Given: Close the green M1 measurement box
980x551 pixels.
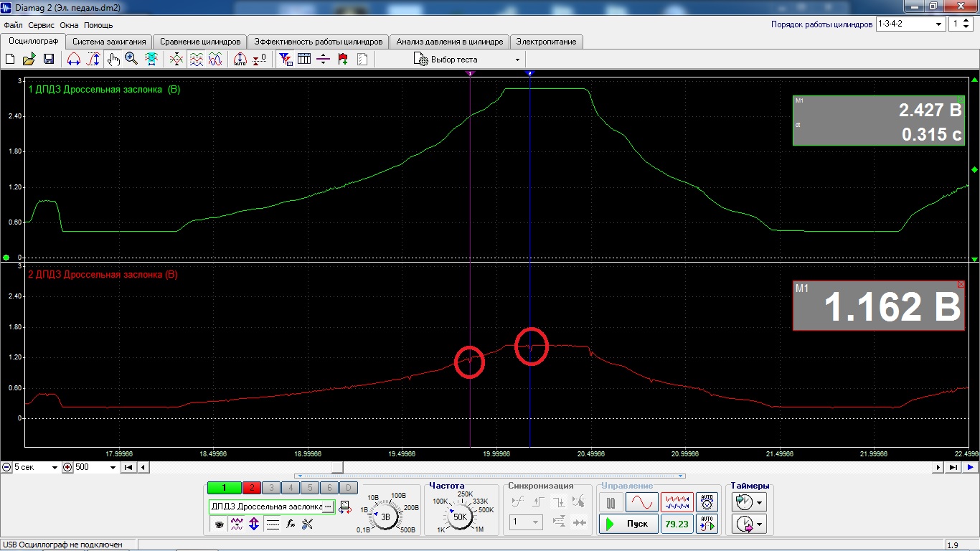Looking at the screenshot, I should point(961,100).
